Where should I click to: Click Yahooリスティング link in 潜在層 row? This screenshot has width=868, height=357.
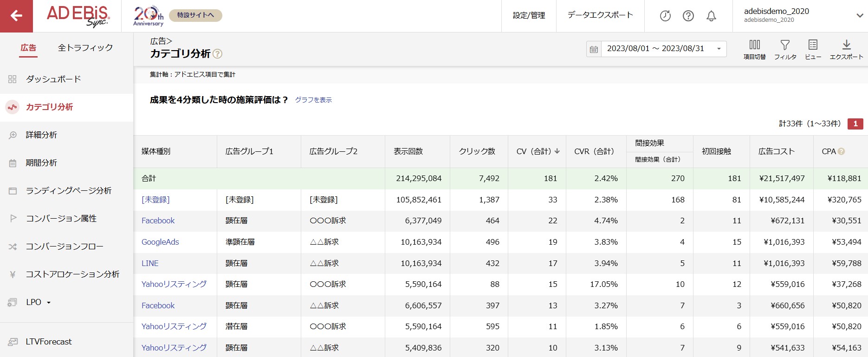(x=174, y=326)
